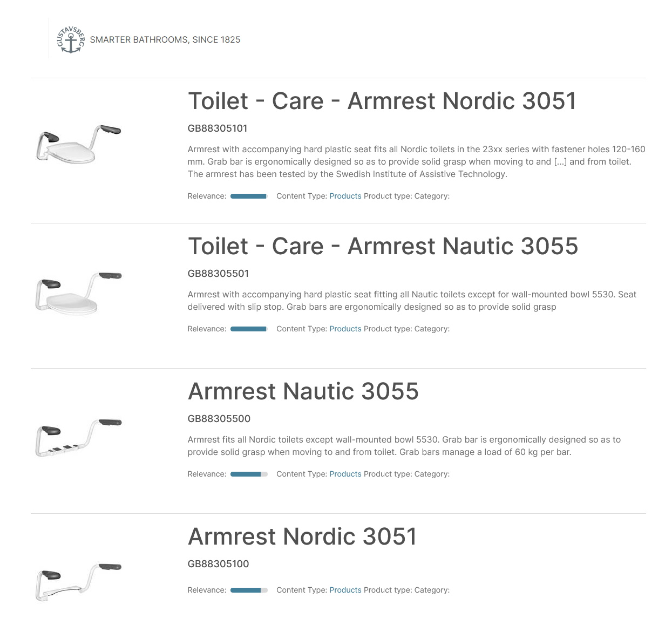Click product code GB88305500
This screenshot has width=672, height=625.
219,419
